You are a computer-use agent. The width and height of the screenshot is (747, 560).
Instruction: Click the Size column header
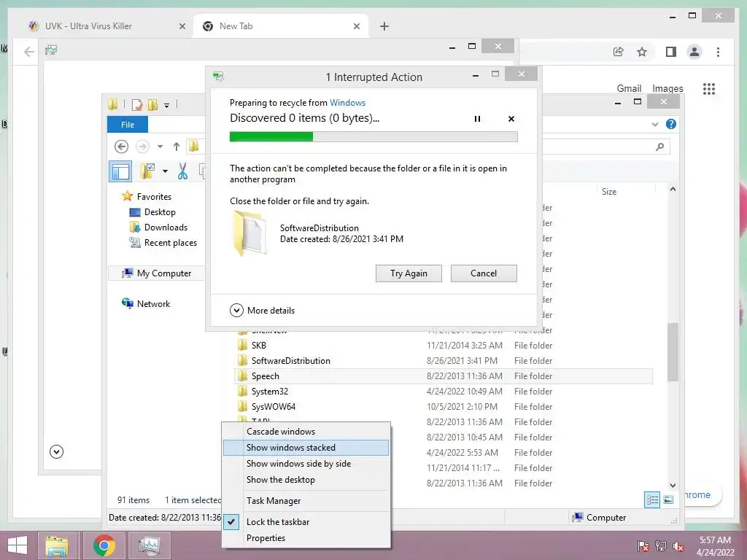626,192
